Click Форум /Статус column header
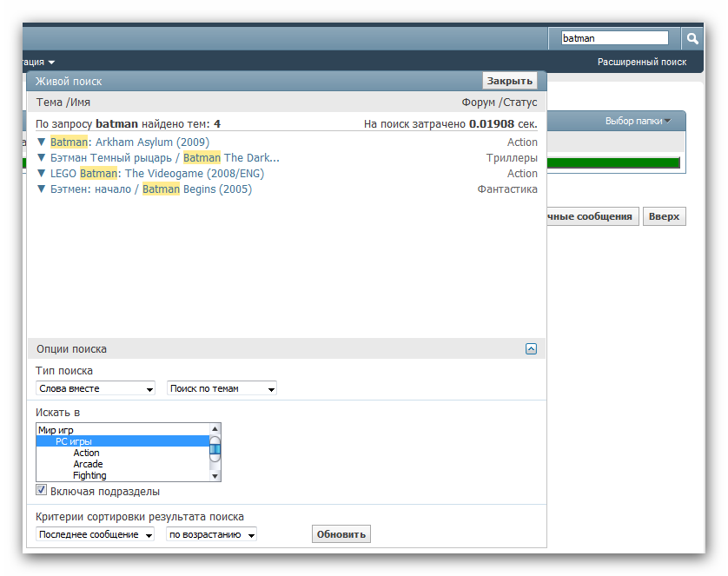 [500, 103]
